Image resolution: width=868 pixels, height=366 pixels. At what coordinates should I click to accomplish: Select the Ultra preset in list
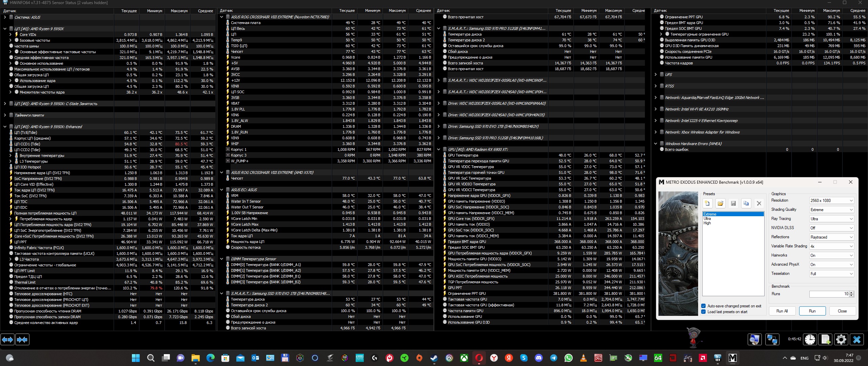point(707,219)
